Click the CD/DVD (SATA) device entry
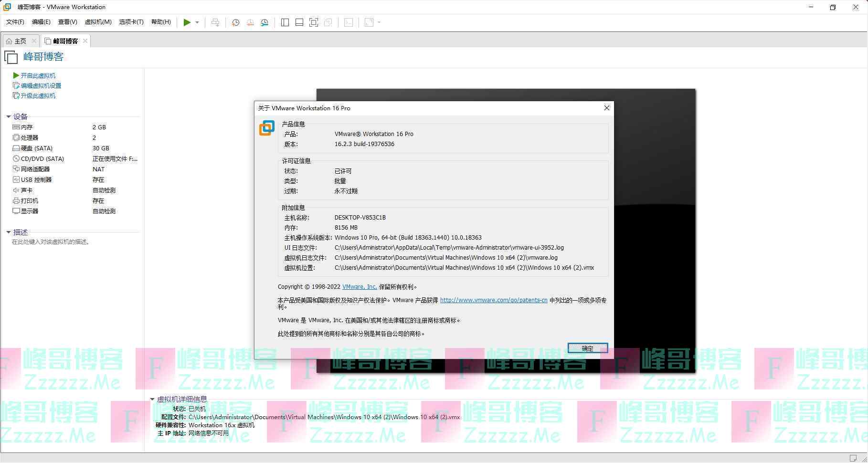 [x=42, y=159]
